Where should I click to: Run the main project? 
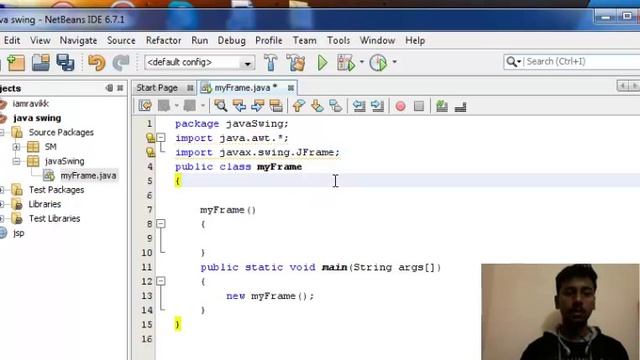click(322, 62)
